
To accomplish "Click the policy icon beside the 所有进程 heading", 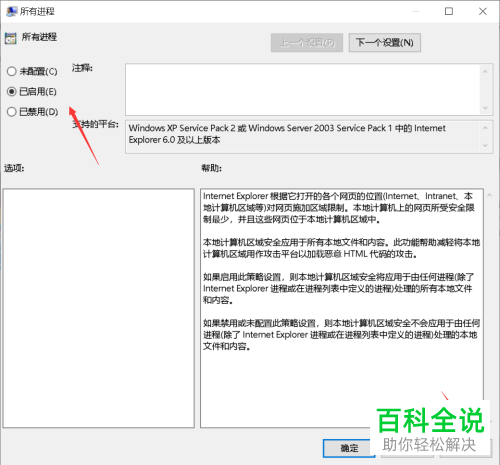I will pyautogui.click(x=11, y=39).
